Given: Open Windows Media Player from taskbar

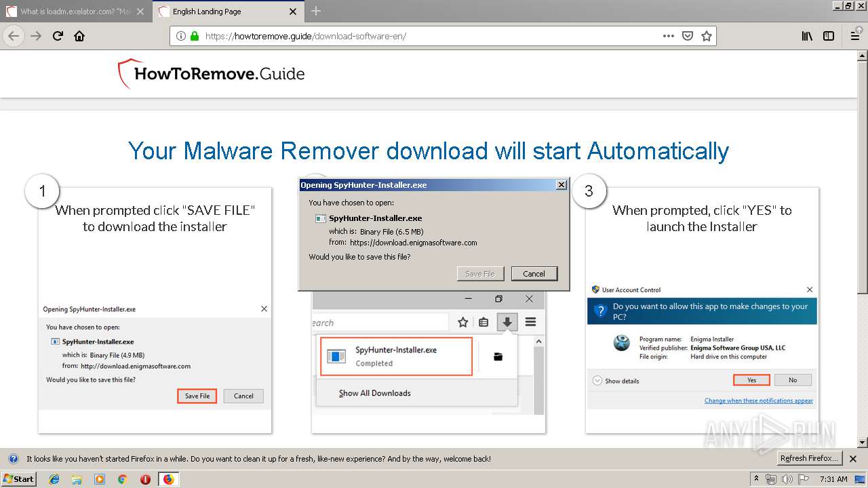Looking at the screenshot, I should (100, 479).
